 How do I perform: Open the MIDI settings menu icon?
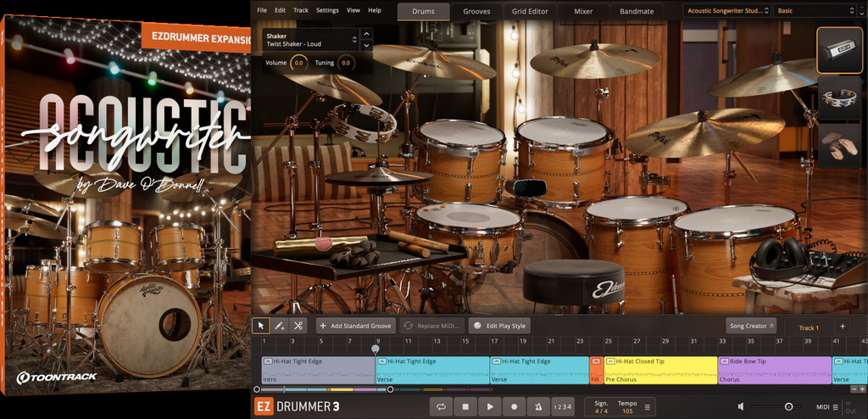(835, 407)
